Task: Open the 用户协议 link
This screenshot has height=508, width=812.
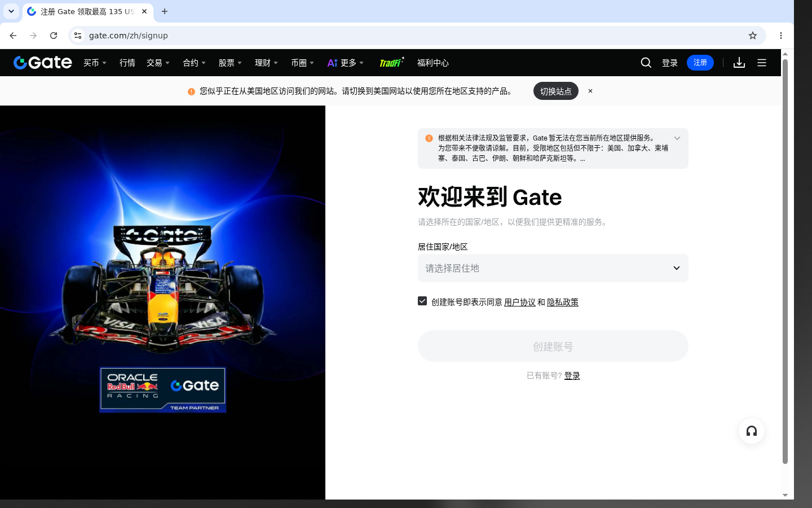Action: click(520, 302)
